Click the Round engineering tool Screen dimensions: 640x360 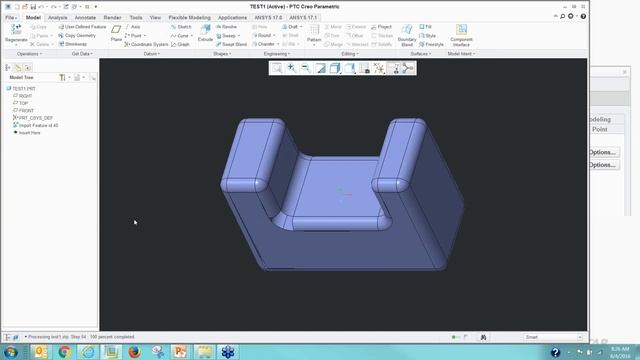tap(264, 36)
